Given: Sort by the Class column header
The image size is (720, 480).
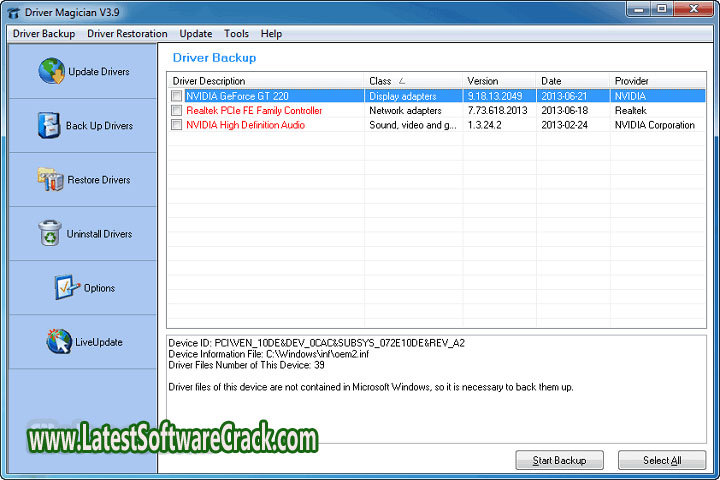Looking at the screenshot, I should (x=413, y=81).
